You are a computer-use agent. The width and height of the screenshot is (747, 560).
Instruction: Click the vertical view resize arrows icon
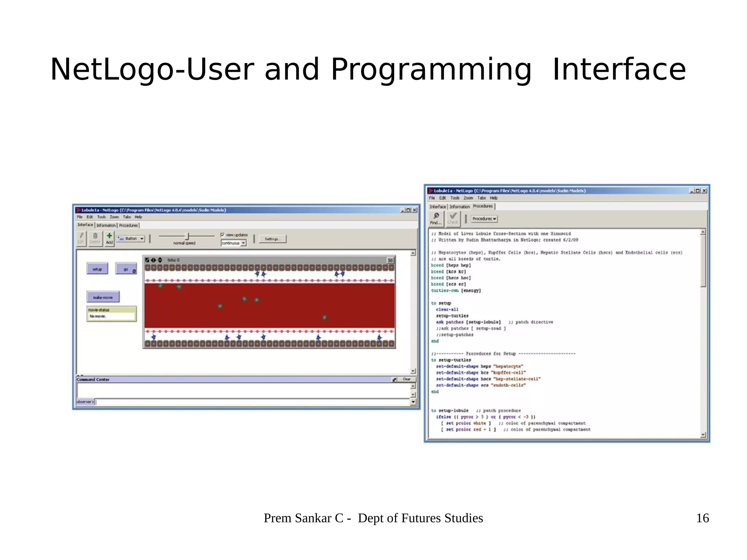click(x=160, y=260)
